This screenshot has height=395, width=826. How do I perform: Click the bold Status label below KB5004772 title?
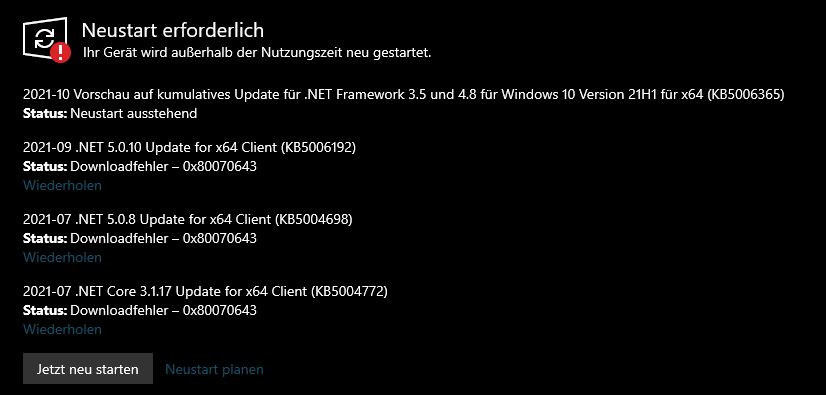45,310
